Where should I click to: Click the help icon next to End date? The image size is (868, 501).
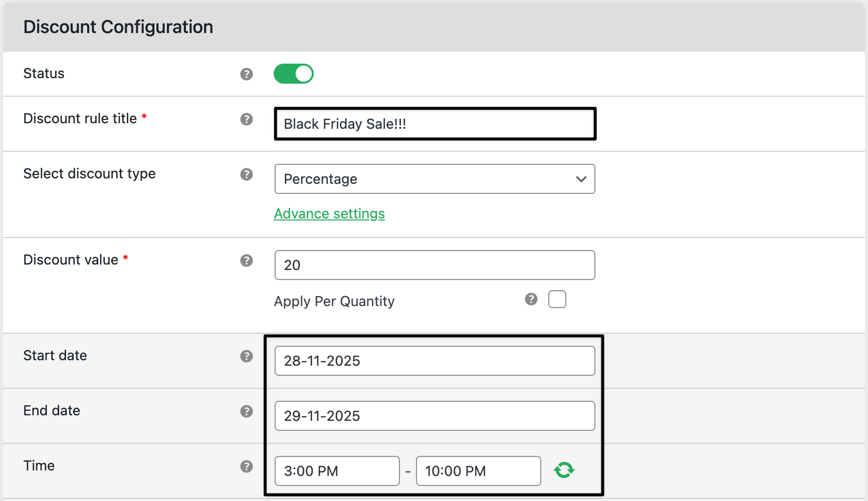click(x=246, y=411)
